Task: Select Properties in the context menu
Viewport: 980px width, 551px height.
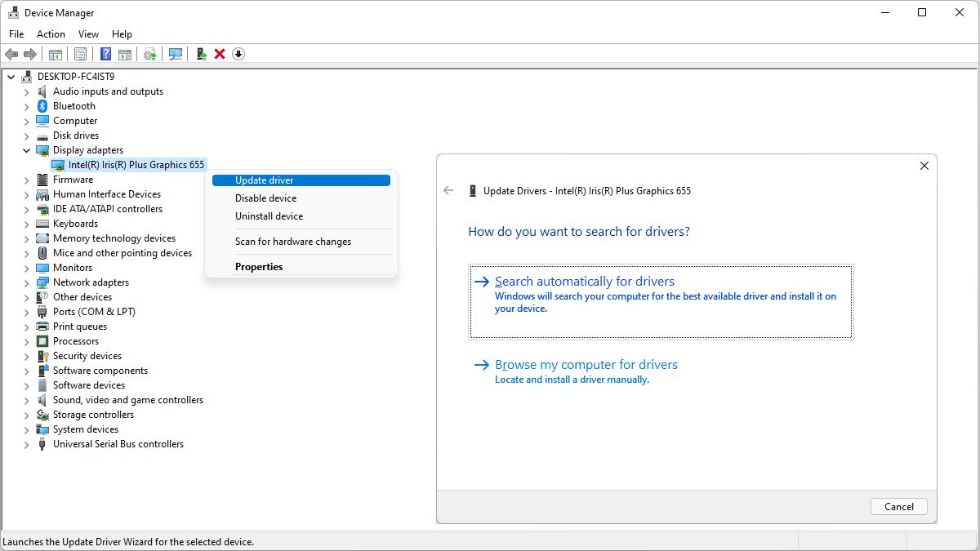Action: [x=259, y=267]
